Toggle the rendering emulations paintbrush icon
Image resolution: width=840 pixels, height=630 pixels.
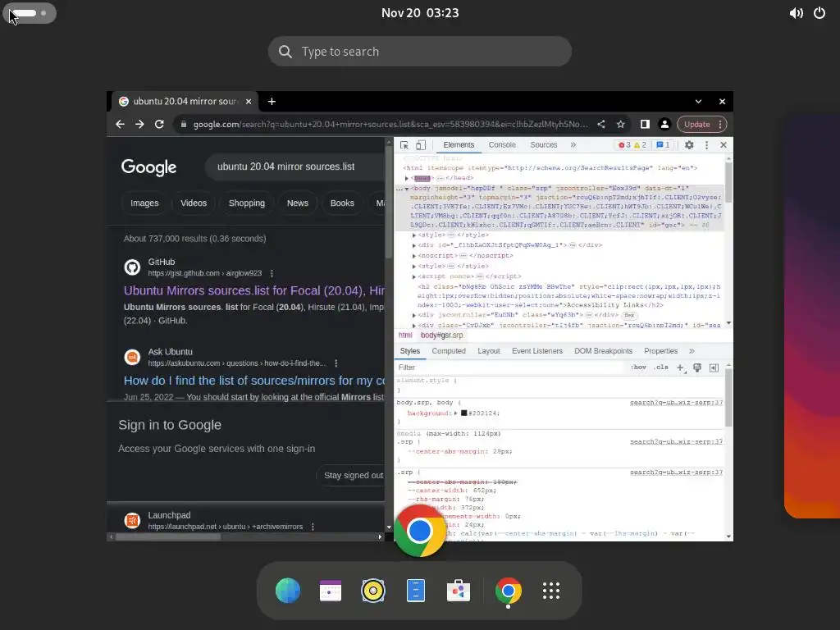pyautogui.click(x=697, y=367)
